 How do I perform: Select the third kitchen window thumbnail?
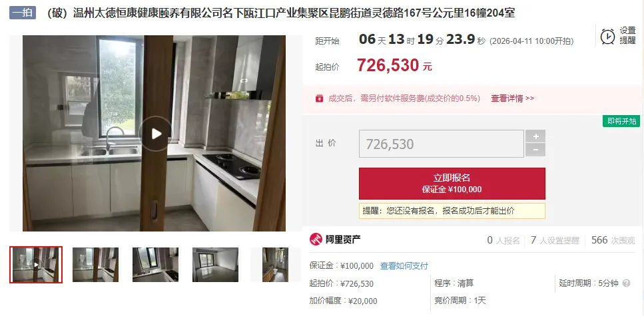(x=155, y=265)
